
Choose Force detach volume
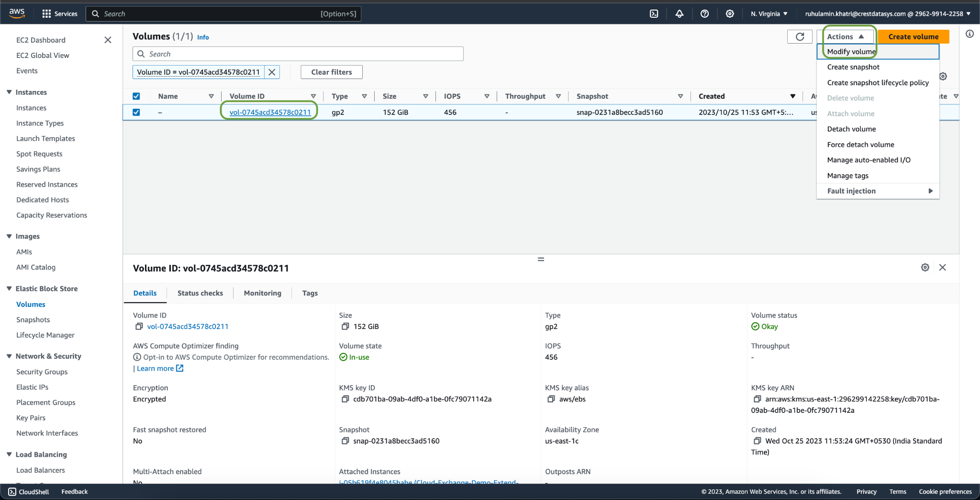(878, 145)
